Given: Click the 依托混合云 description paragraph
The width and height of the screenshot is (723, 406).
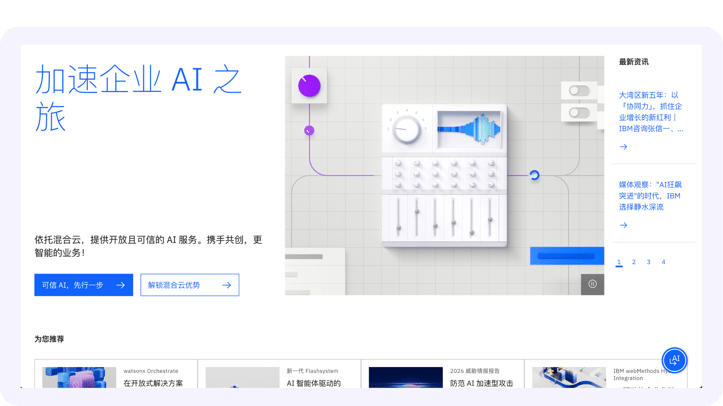Looking at the screenshot, I should (148, 246).
